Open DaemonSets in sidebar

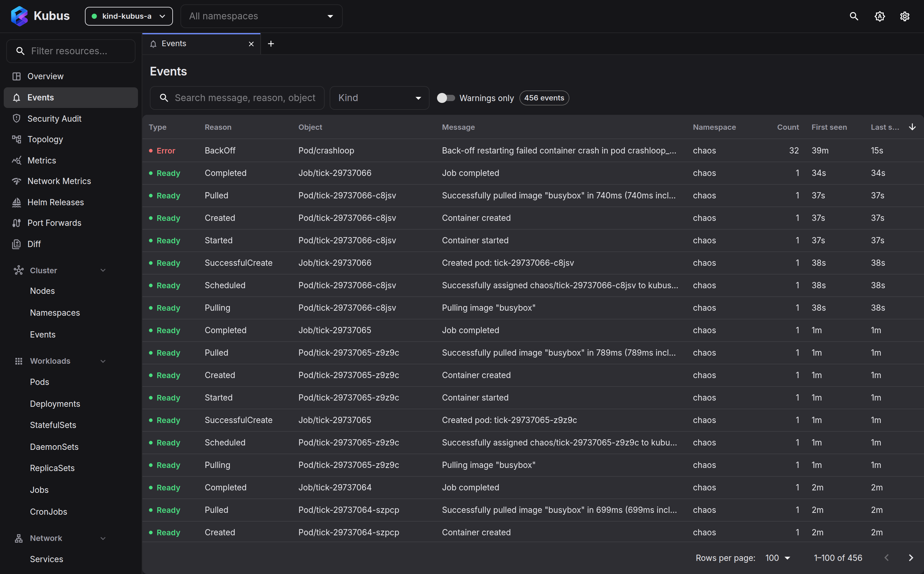(x=54, y=447)
